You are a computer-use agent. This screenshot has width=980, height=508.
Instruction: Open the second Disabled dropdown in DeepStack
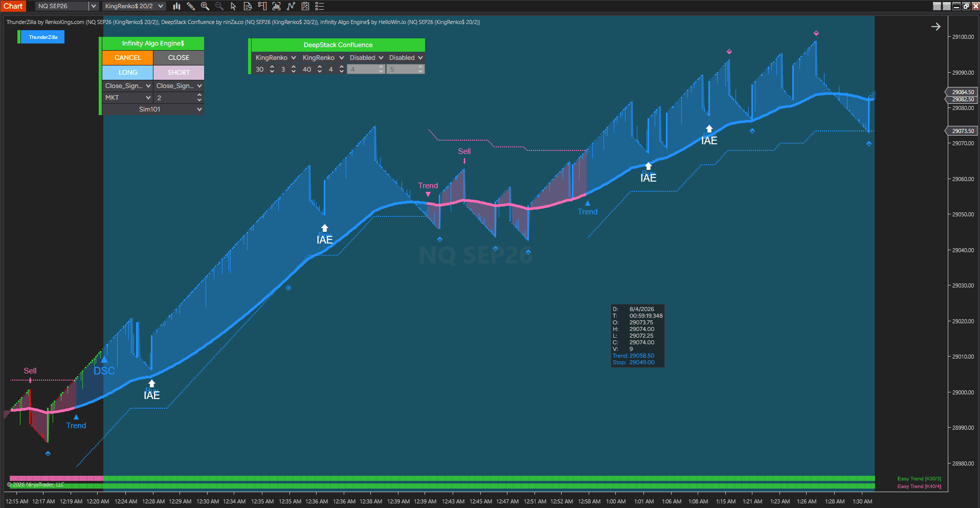406,58
